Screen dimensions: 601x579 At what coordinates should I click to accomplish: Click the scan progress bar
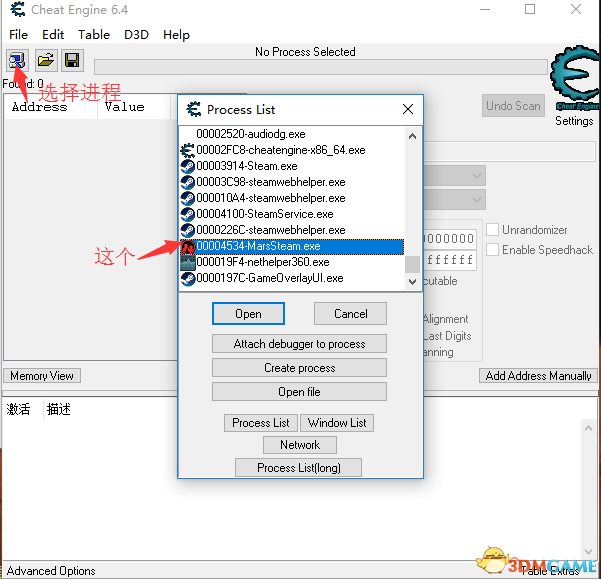321,67
